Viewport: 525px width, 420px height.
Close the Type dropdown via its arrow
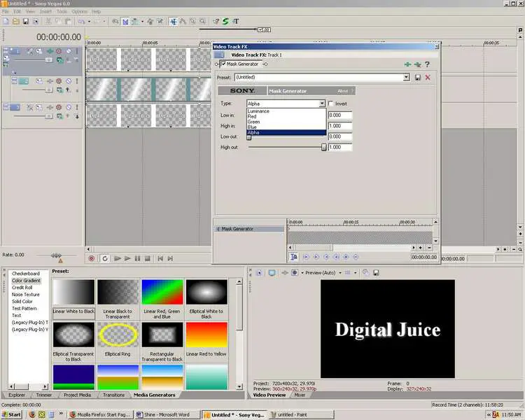pos(322,104)
